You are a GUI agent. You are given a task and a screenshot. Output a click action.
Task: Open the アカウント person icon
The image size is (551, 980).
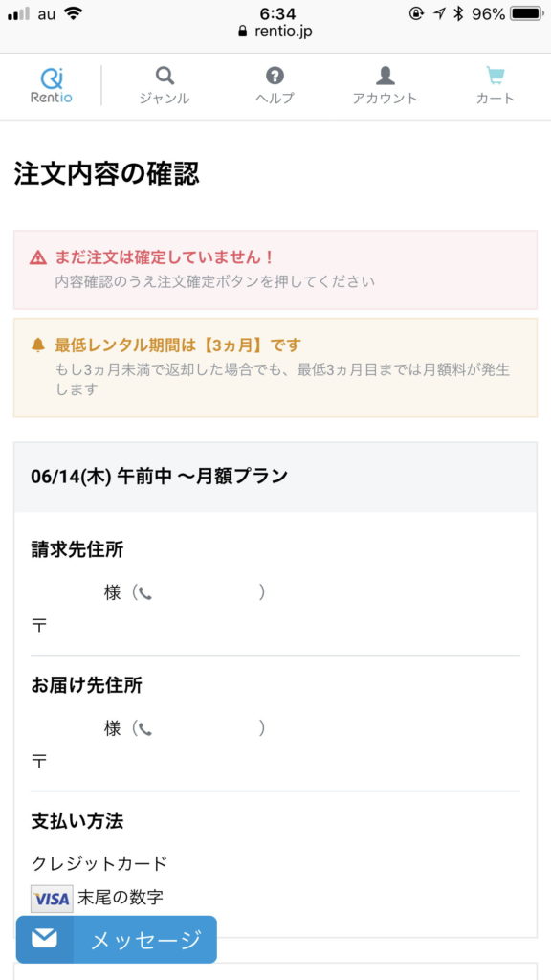tap(385, 77)
